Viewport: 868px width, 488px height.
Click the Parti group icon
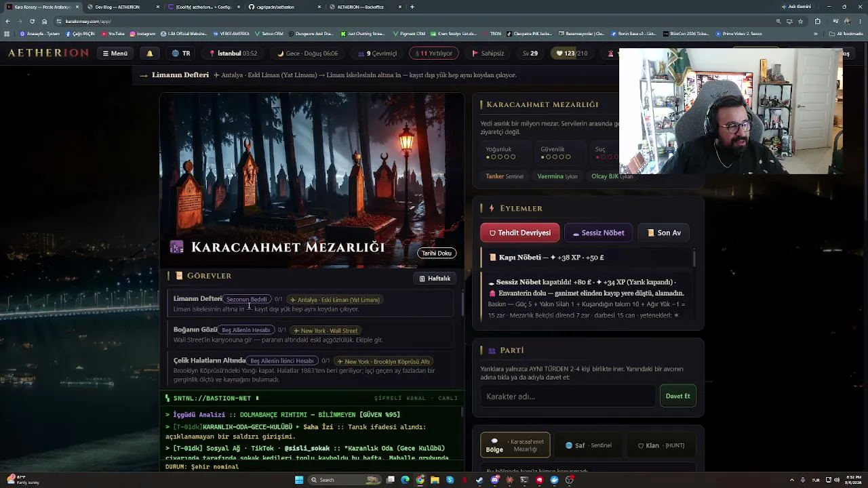pos(492,350)
